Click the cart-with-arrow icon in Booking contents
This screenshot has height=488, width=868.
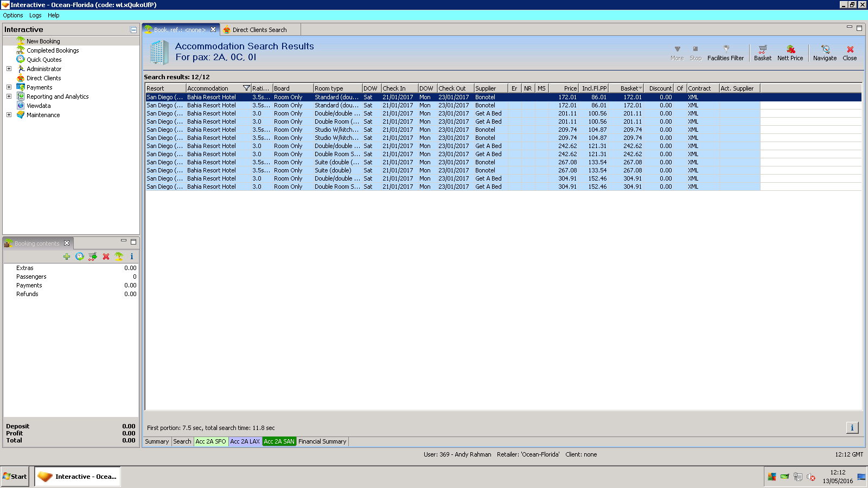pyautogui.click(x=93, y=256)
